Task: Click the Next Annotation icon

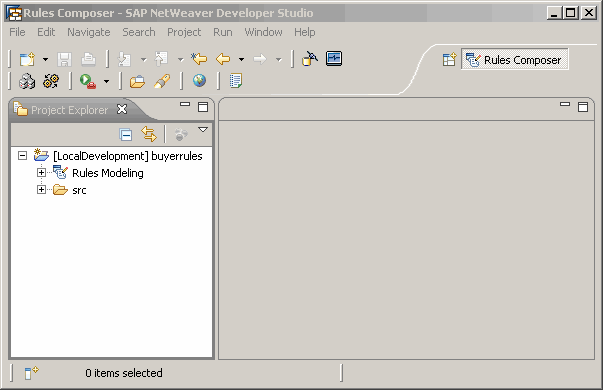Action: pyautogui.click(x=124, y=59)
